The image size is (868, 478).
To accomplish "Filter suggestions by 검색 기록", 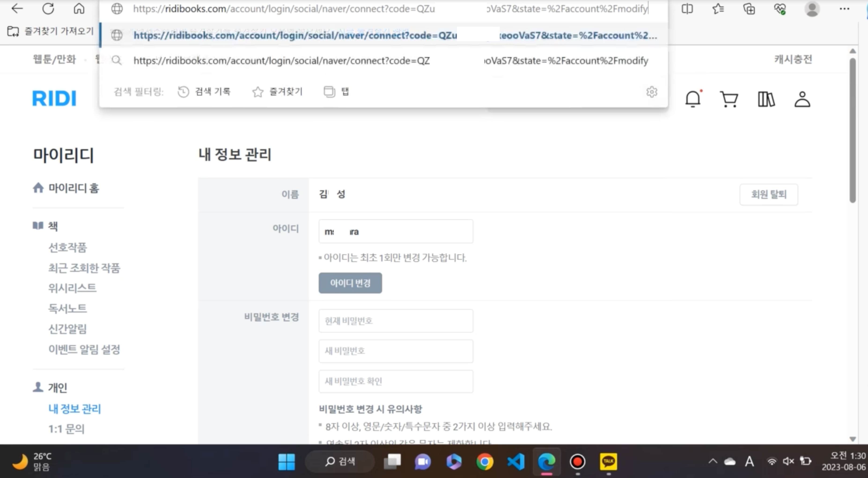I will (x=204, y=91).
